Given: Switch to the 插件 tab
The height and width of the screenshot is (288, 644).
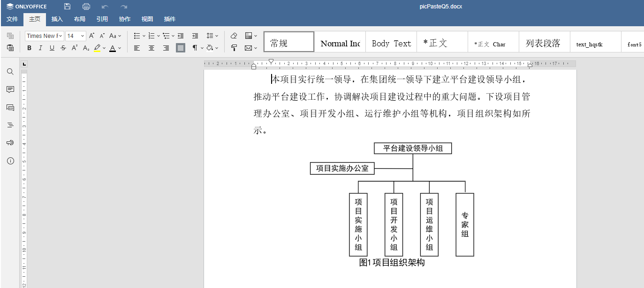Looking at the screenshot, I should (170, 19).
